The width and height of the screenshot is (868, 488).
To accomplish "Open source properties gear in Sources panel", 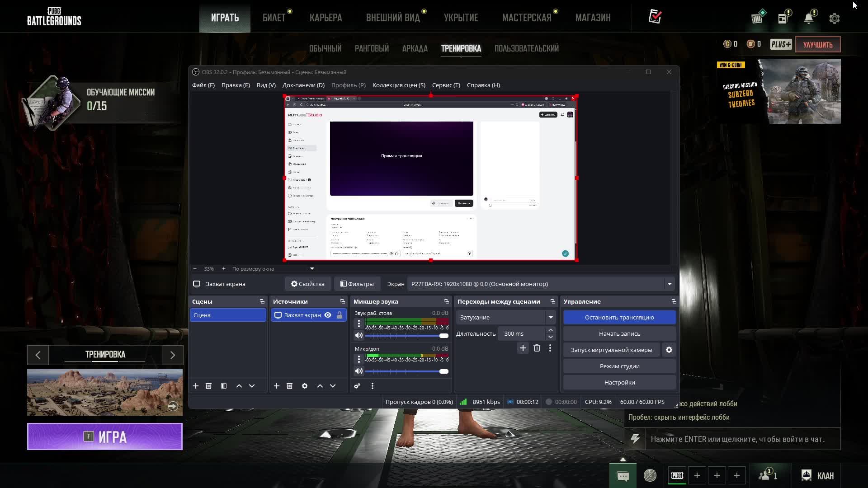I will [x=305, y=386].
